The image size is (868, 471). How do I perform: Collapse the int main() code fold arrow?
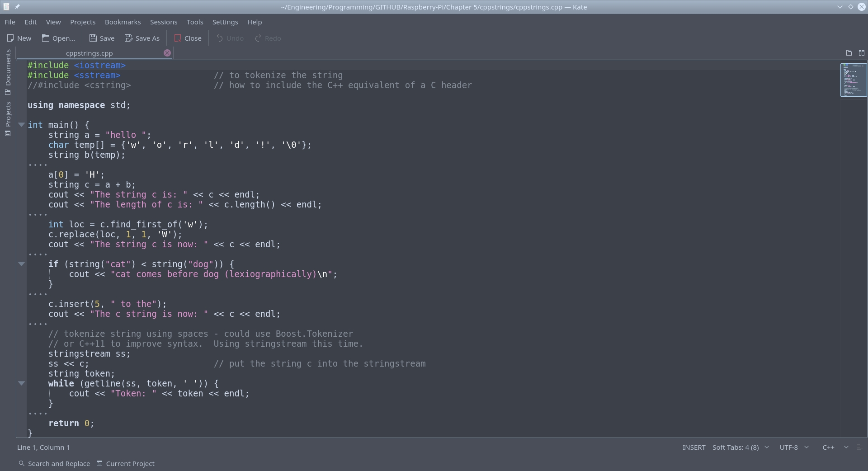coord(21,125)
